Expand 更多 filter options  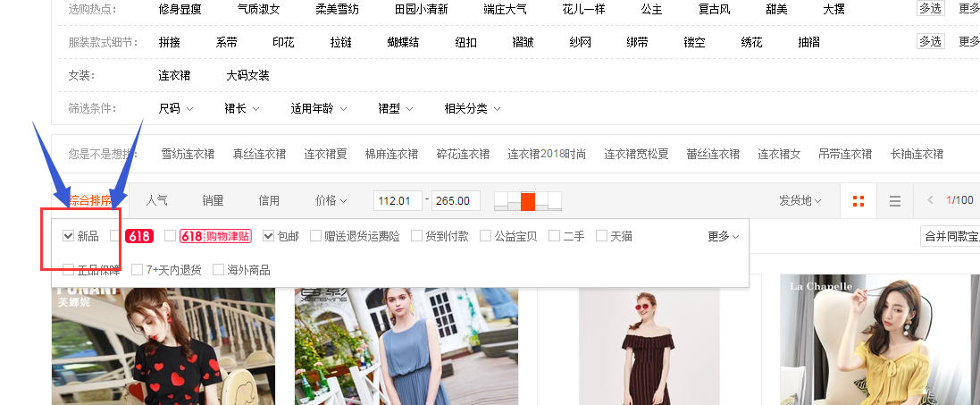tap(723, 236)
